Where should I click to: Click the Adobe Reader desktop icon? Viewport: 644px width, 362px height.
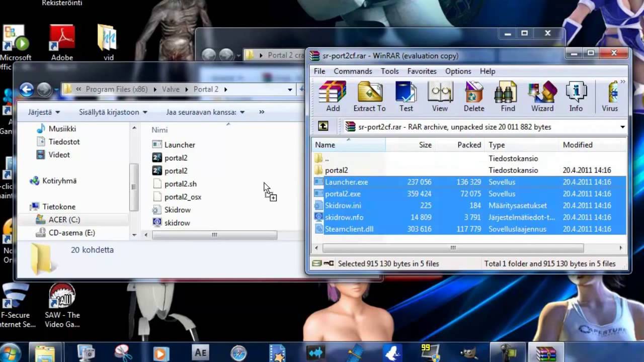tap(62, 43)
